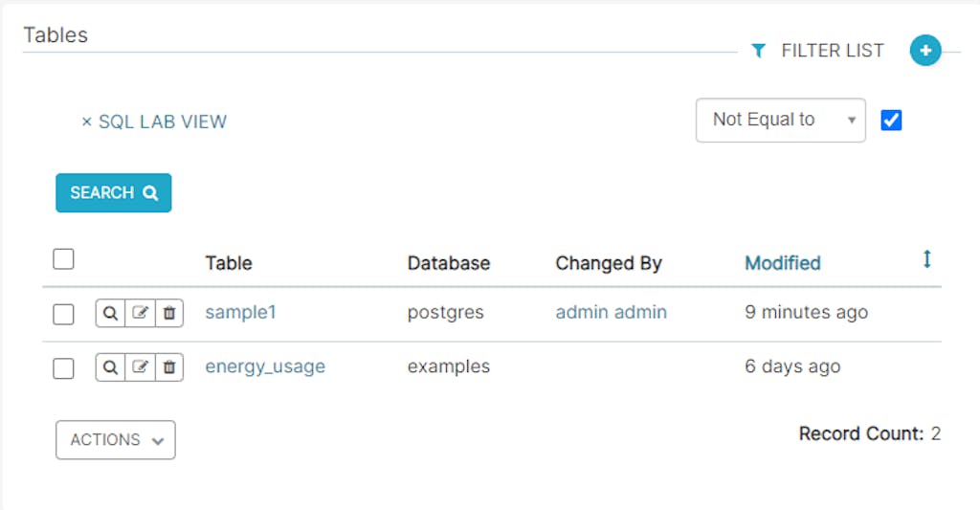This screenshot has width=980, height=510.
Task: Toggle the select-all rows checkbox
Action: point(63,259)
